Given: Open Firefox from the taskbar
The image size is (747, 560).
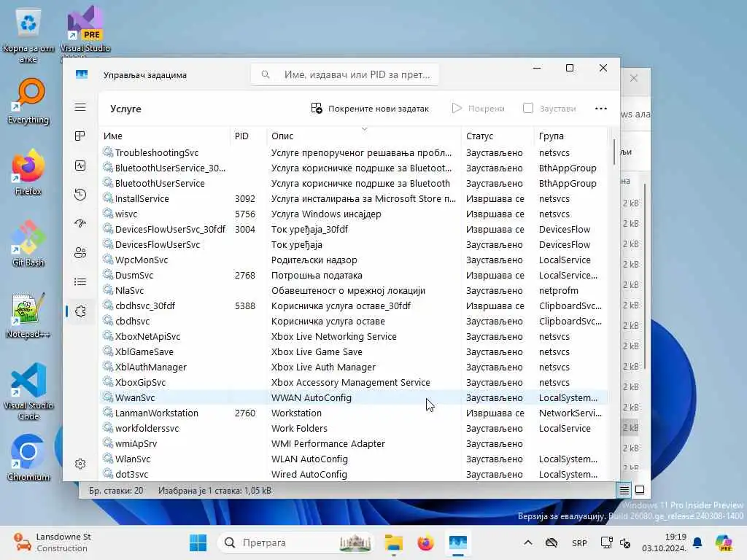Looking at the screenshot, I should [x=425, y=542].
